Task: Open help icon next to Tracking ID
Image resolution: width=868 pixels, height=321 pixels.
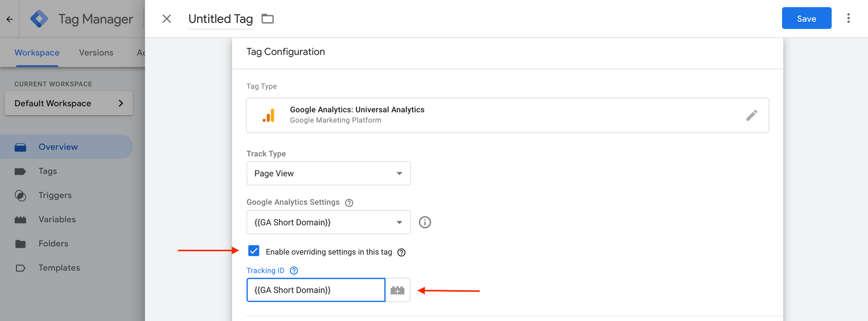Action: [x=294, y=271]
